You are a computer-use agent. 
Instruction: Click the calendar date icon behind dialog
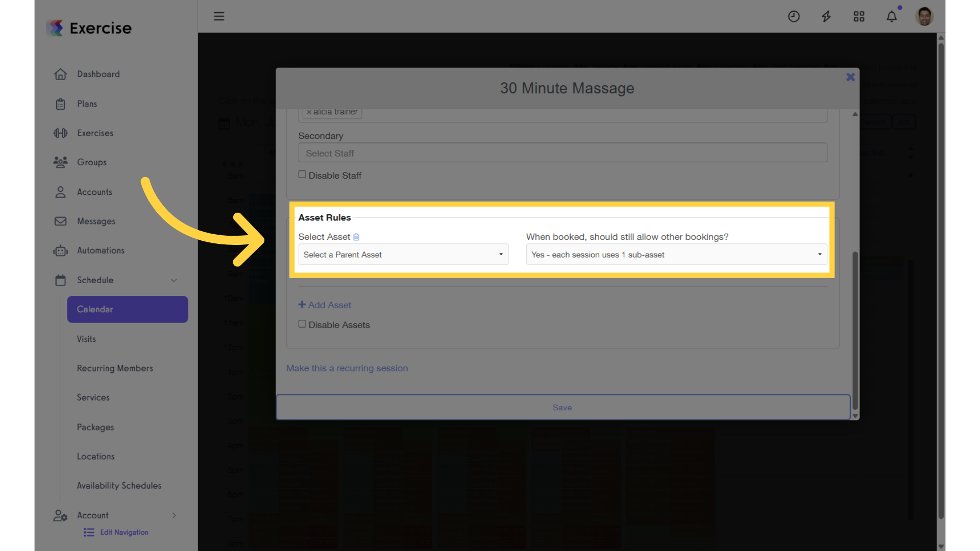coord(224,123)
